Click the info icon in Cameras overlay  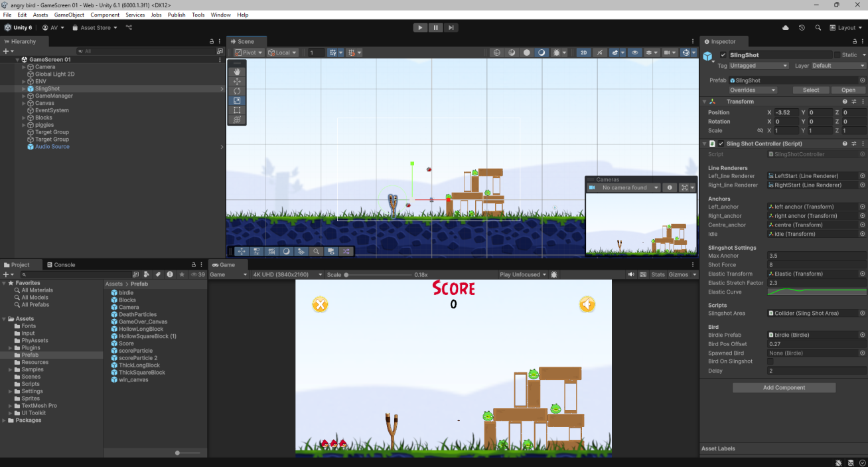click(670, 188)
